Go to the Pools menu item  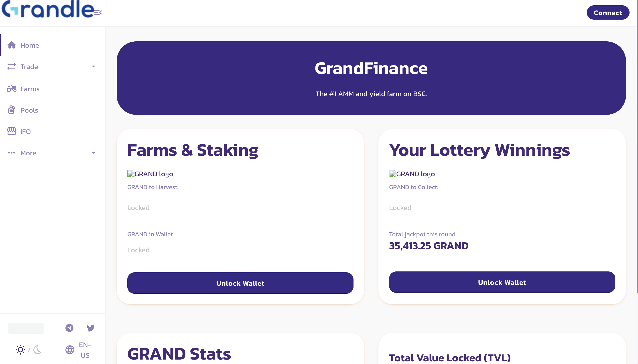point(29,110)
